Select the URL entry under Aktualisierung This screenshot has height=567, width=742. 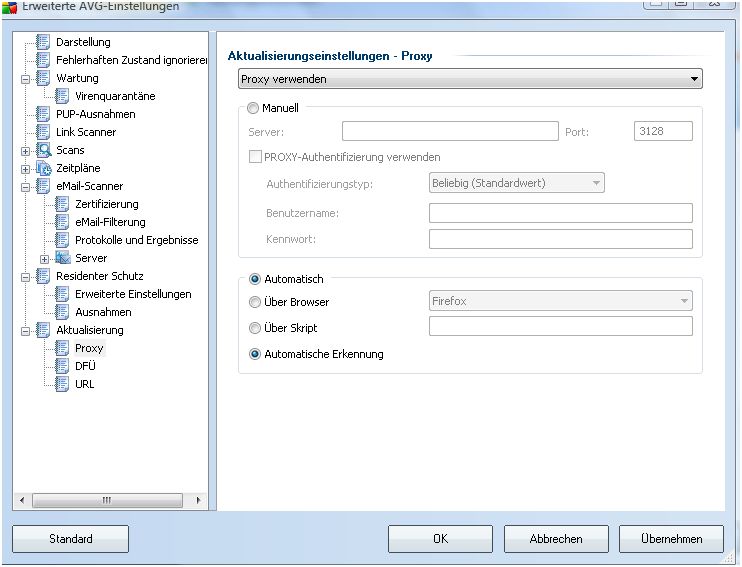(x=85, y=384)
